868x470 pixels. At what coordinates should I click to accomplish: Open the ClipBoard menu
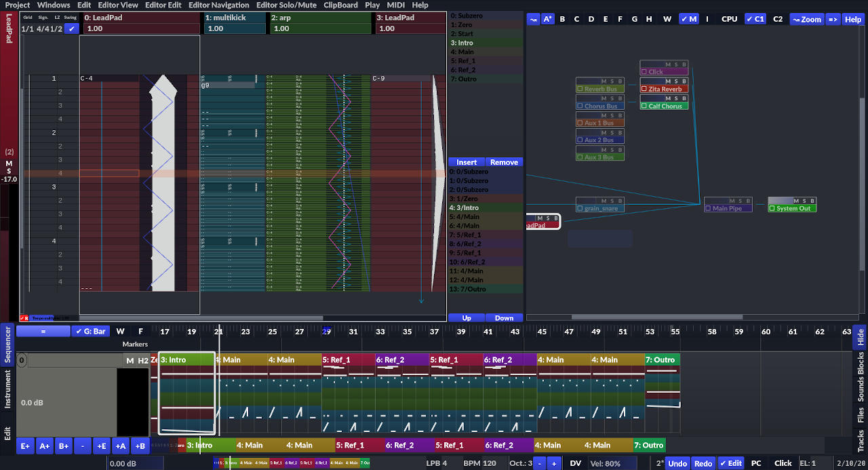[x=340, y=5]
